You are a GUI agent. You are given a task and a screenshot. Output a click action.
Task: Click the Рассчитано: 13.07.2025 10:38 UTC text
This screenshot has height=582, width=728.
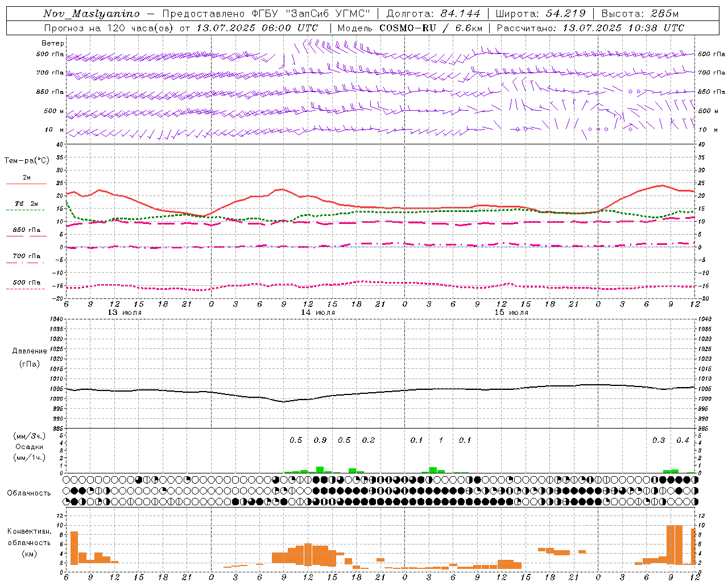(x=590, y=28)
